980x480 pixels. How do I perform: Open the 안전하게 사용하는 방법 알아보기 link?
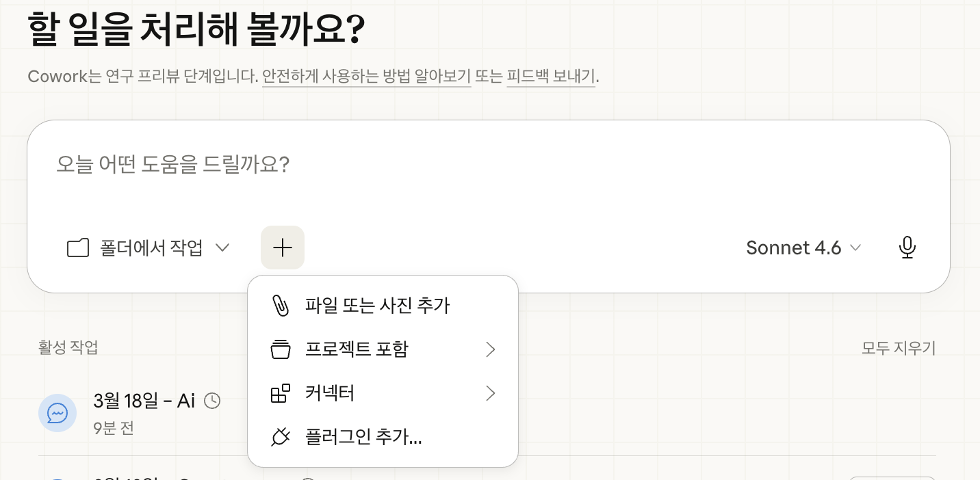[367, 77]
